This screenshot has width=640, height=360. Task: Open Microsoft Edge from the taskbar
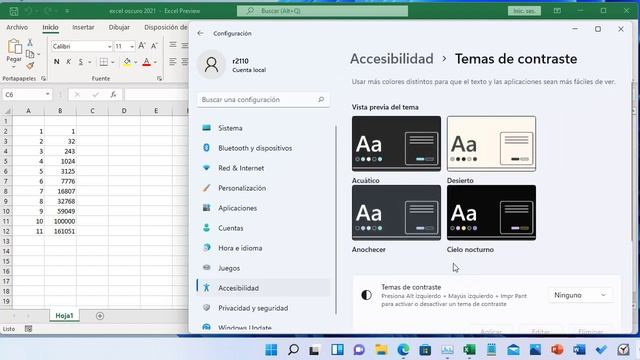click(x=403, y=350)
